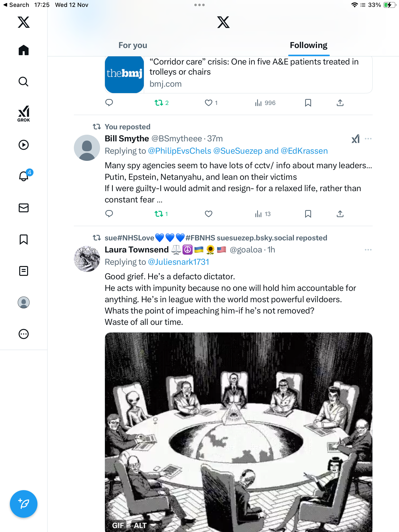
Task: Open the sidebar More circle menu
Action: (x=24, y=334)
